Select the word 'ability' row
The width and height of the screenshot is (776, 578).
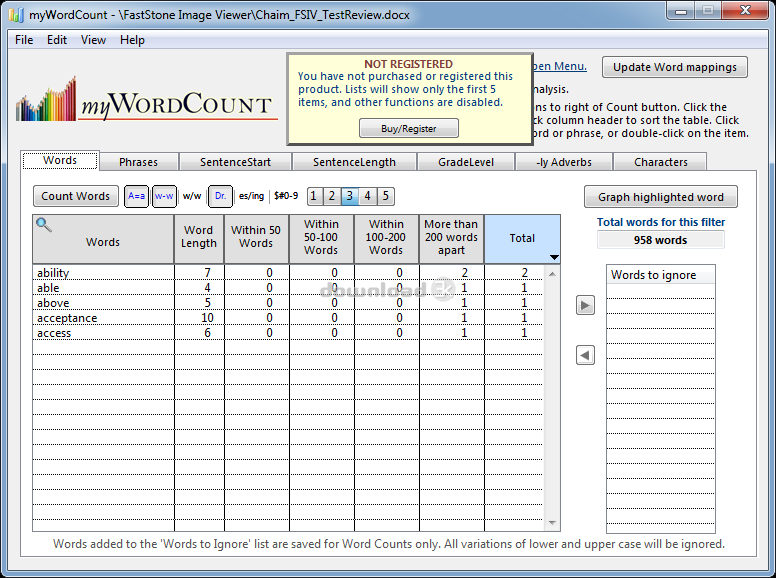coord(288,273)
